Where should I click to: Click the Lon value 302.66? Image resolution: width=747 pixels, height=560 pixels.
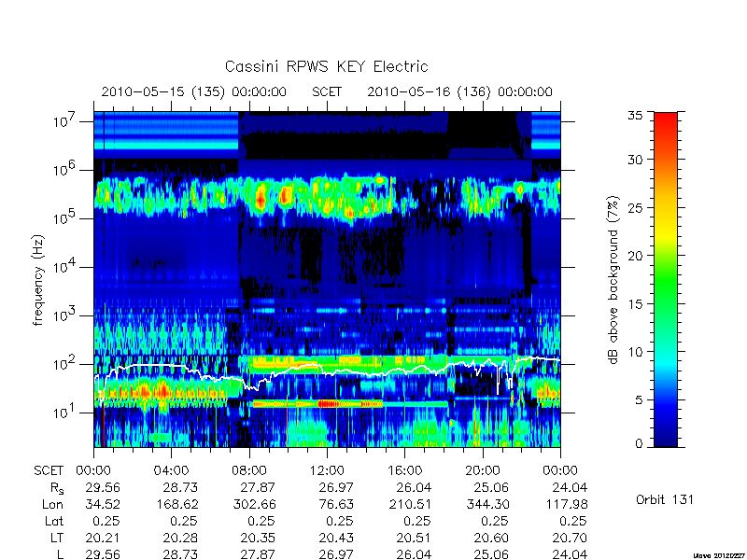pyautogui.click(x=254, y=504)
